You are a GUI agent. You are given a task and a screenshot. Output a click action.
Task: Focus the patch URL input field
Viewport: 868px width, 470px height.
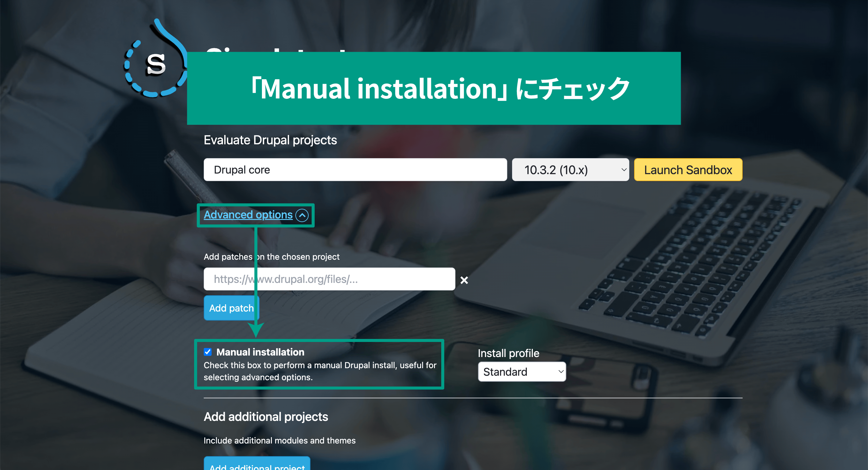(329, 279)
